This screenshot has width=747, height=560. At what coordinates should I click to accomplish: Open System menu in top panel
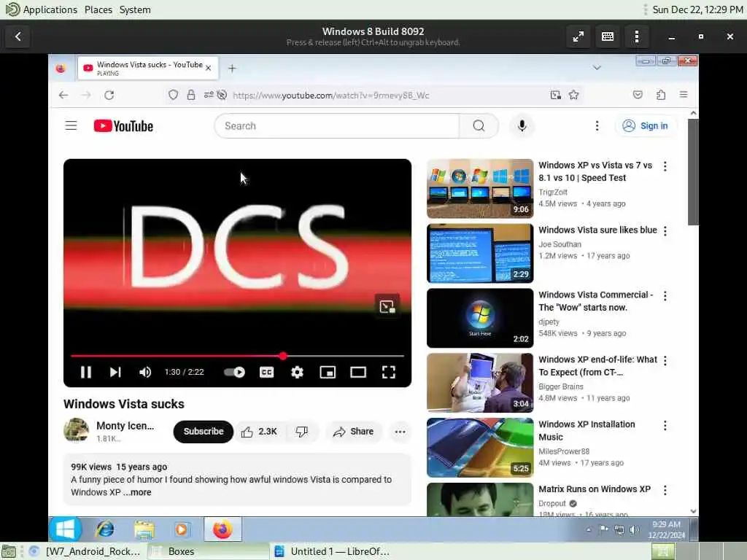(x=135, y=9)
